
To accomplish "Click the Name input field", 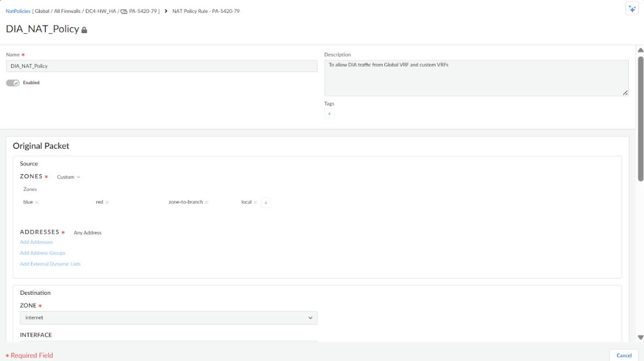I will (x=161, y=66).
